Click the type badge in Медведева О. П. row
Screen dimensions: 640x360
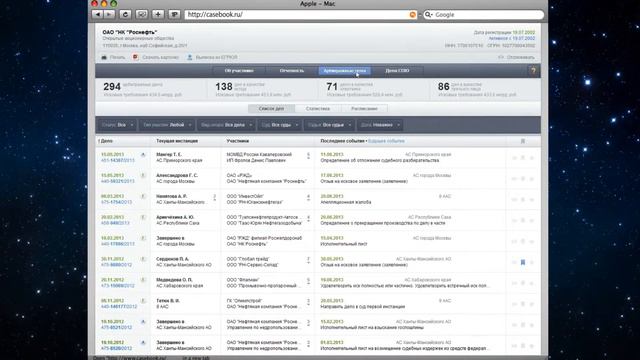coord(143,280)
